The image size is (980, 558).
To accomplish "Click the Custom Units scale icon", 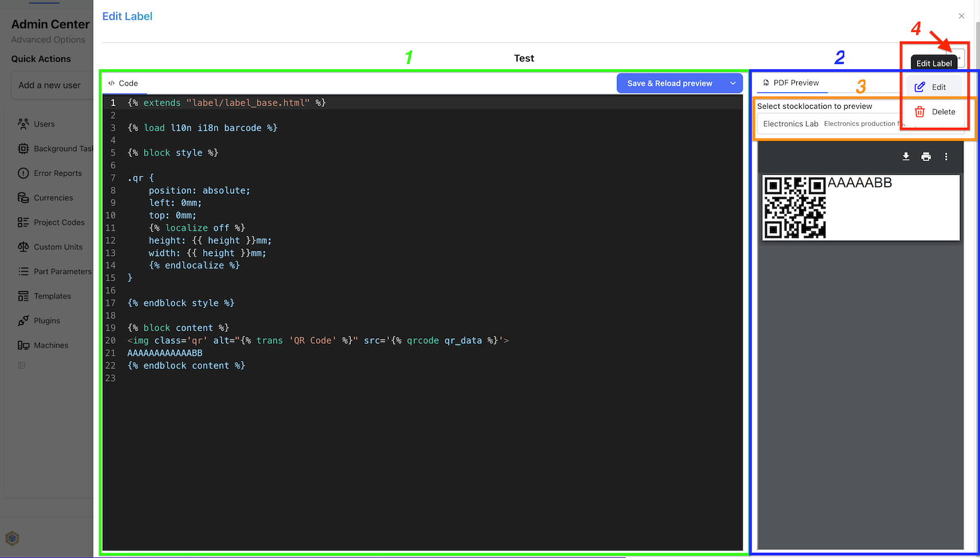I will [23, 247].
